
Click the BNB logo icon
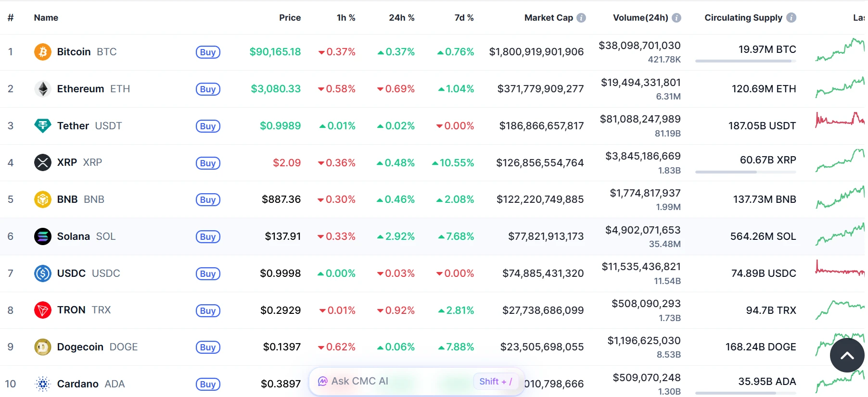(x=43, y=199)
